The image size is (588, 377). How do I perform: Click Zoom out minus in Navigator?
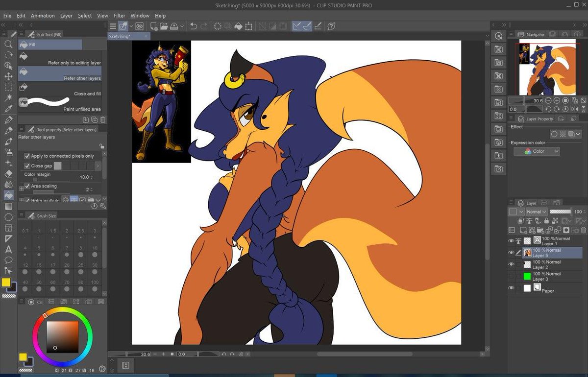click(x=548, y=100)
